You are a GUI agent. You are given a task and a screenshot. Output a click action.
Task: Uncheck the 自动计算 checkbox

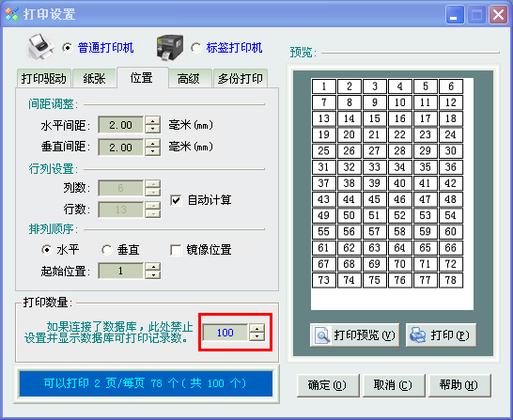coord(176,200)
